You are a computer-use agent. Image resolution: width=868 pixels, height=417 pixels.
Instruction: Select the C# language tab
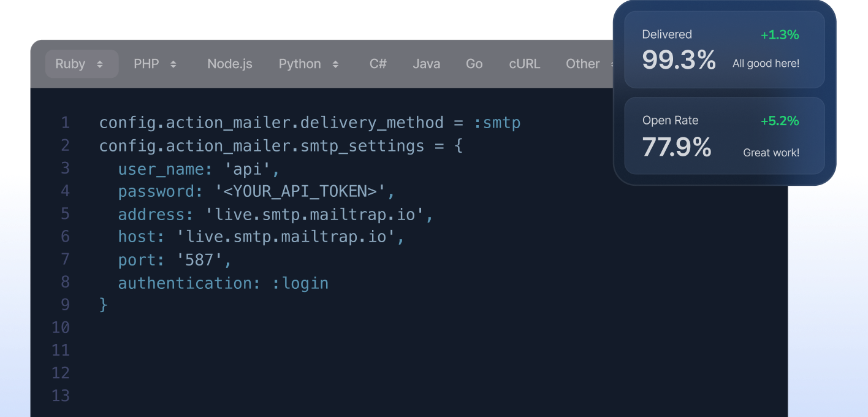pos(378,64)
